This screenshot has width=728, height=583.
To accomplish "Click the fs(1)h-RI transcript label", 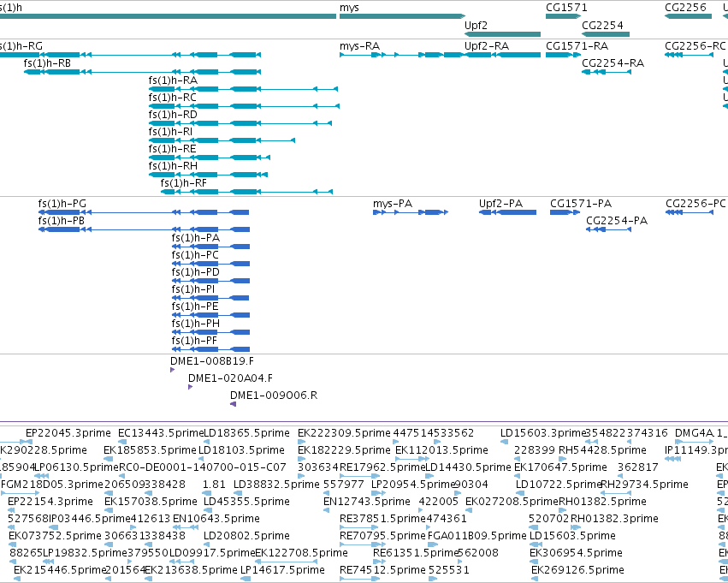I will [x=170, y=132].
